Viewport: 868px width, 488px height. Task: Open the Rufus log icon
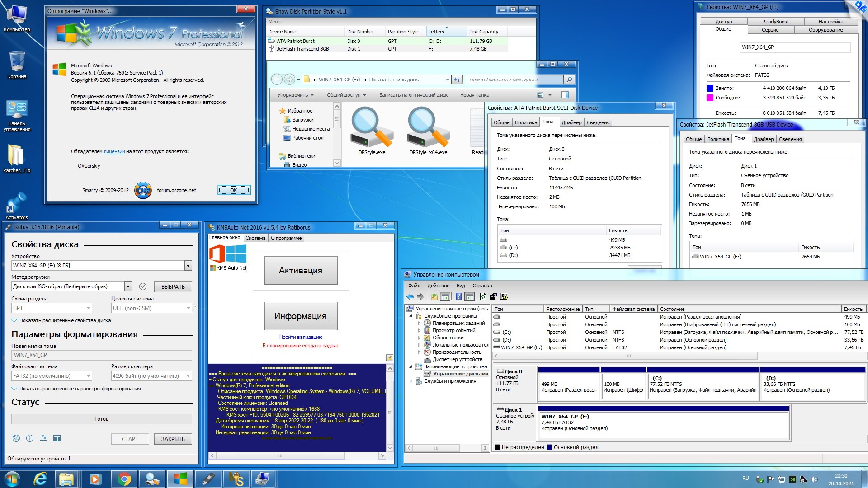point(57,438)
